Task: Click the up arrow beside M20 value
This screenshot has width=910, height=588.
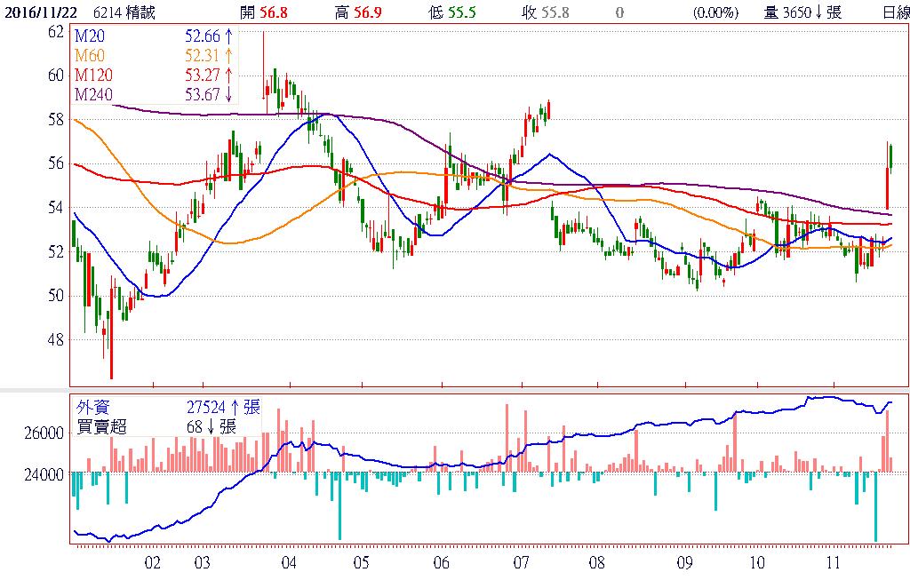Action: click(x=228, y=37)
